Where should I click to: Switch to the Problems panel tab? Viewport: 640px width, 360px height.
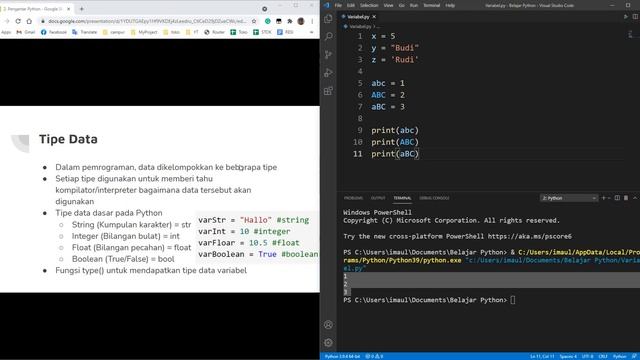(x=353, y=198)
